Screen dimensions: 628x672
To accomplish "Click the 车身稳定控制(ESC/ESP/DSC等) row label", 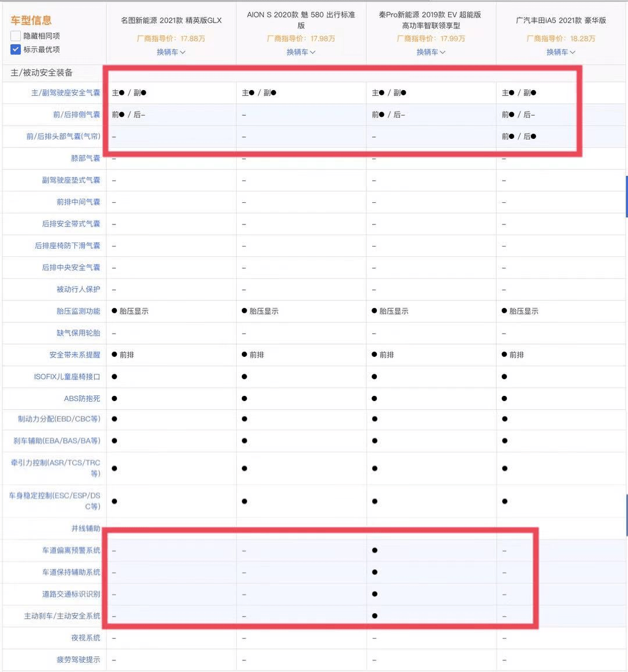I will click(x=55, y=501).
